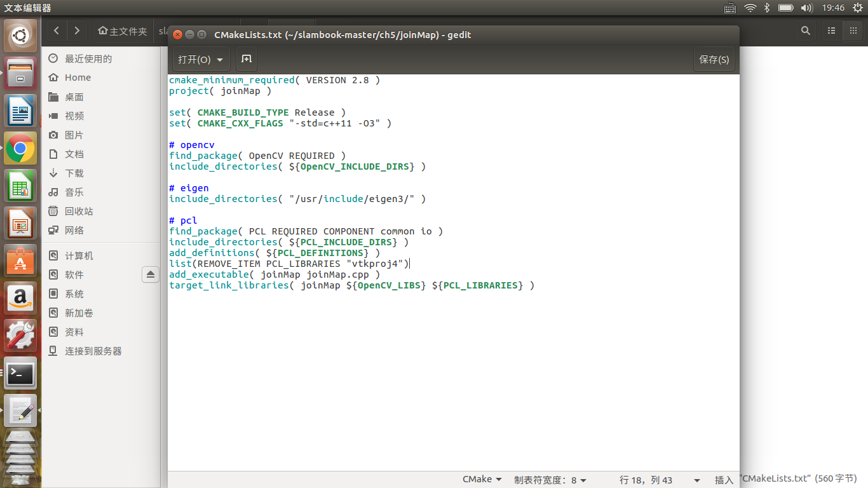
Task: Open the CMake syntax highlighting selector
Action: [482, 480]
